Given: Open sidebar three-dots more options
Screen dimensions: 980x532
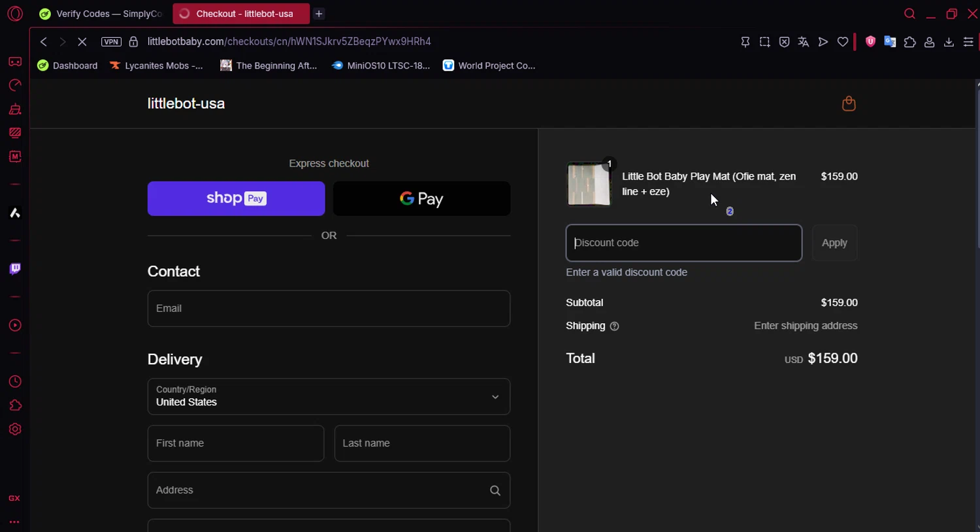Looking at the screenshot, I should [14, 522].
